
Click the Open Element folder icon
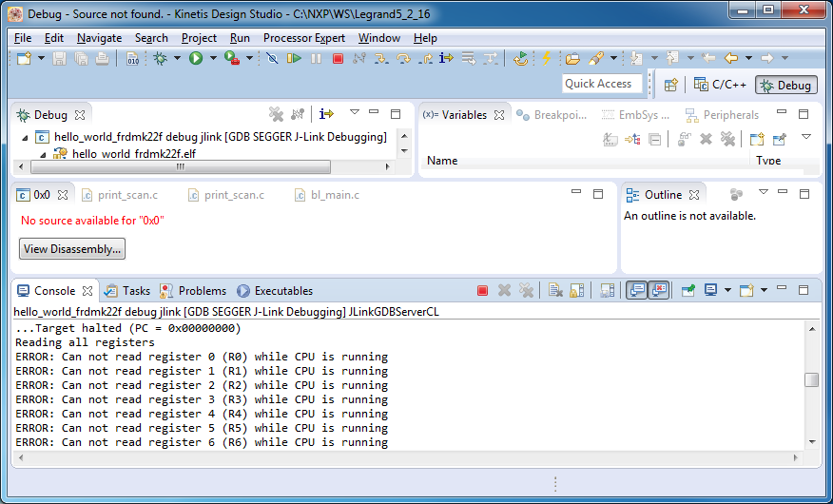[x=572, y=58]
